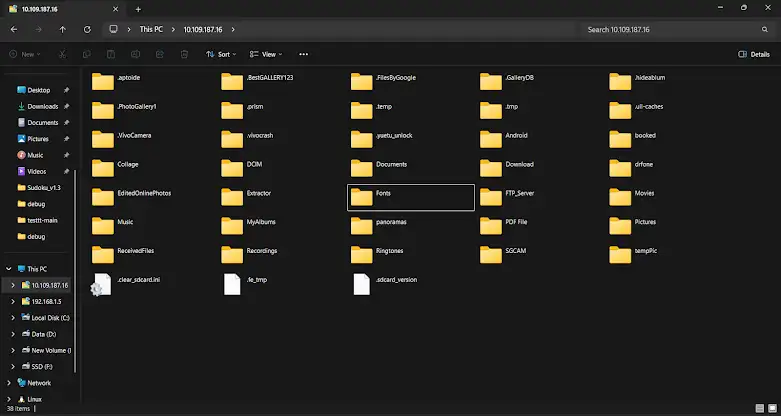Click the Share icon in toolbar
This screenshot has width=781, height=416.
click(160, 54)
